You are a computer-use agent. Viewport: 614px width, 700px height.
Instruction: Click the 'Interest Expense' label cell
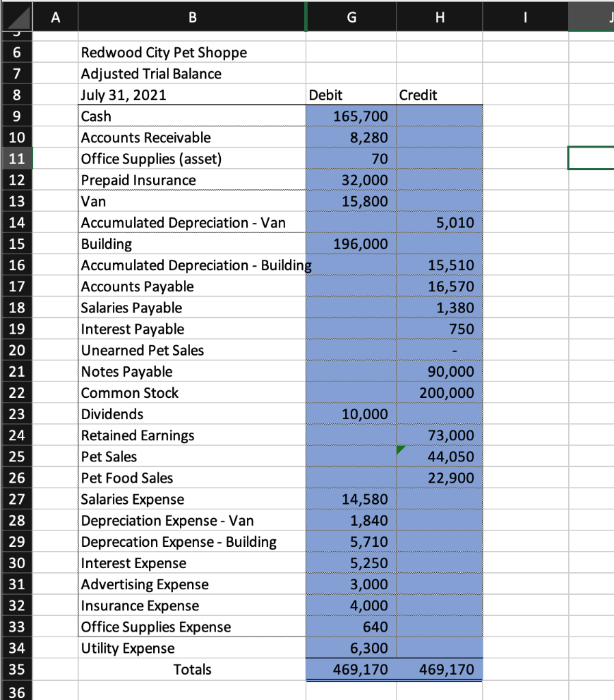192,563
